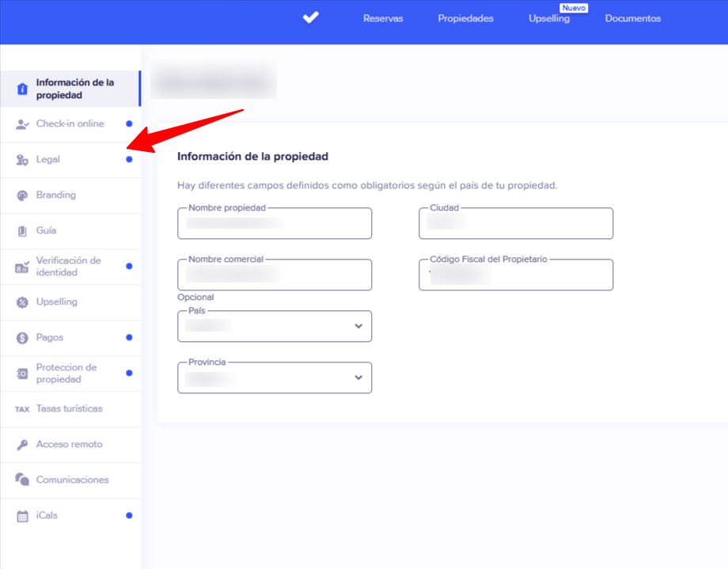Click the Nombre propiedad input field
728x569 pixels.
[275, 224]
